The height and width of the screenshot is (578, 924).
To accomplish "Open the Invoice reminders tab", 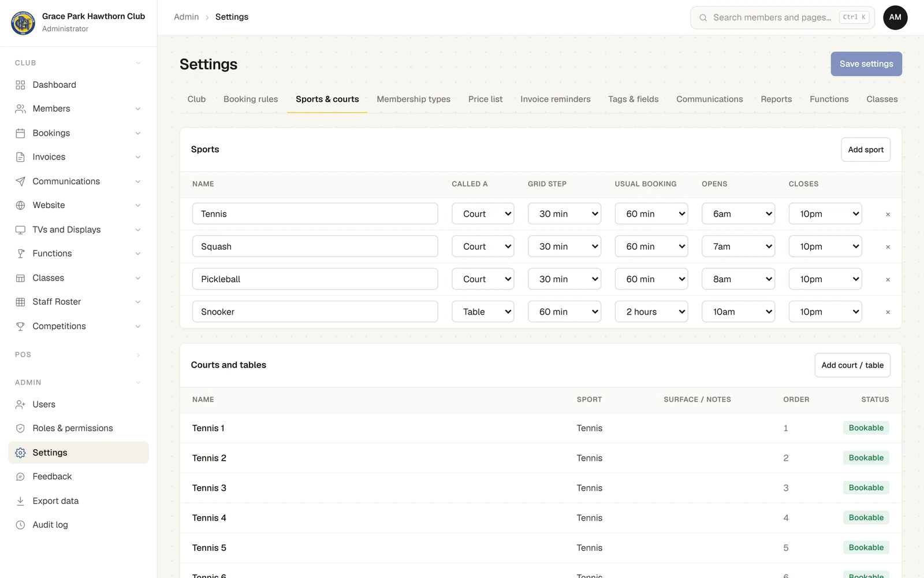I will (555, 99).
